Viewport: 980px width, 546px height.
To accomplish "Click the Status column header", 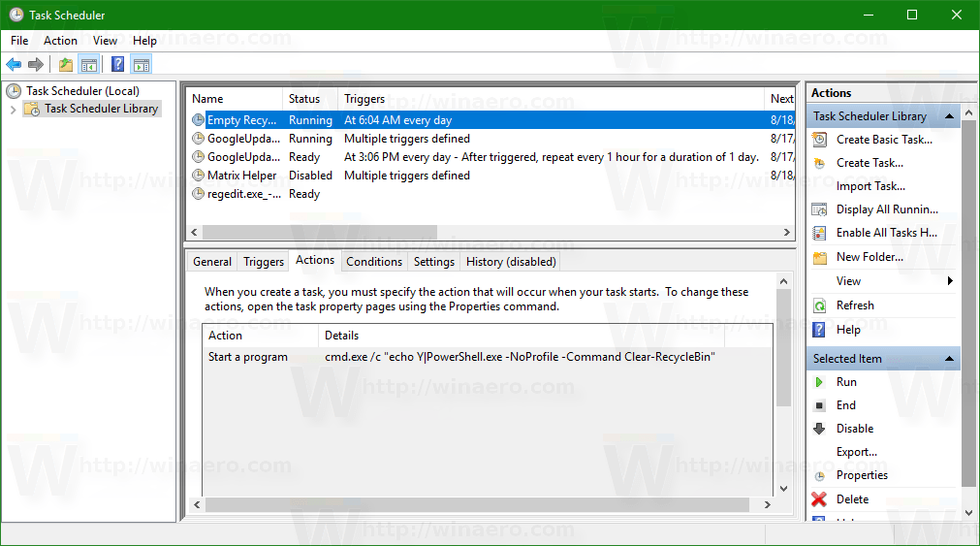I will pyautogui.click(x=310, y=99).
